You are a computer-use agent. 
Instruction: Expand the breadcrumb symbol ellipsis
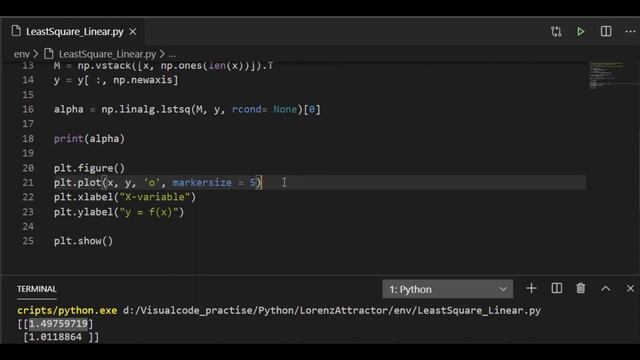coord(172,54)
